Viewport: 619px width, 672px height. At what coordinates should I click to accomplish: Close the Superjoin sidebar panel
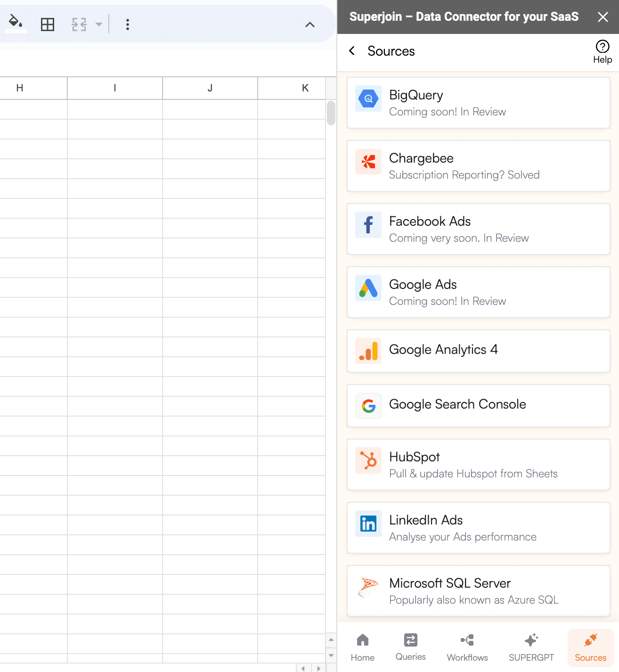click(603, 17)
